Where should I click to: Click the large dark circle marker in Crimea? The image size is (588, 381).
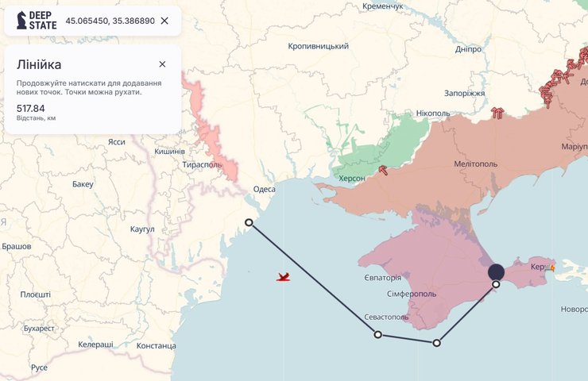[496, 272]
